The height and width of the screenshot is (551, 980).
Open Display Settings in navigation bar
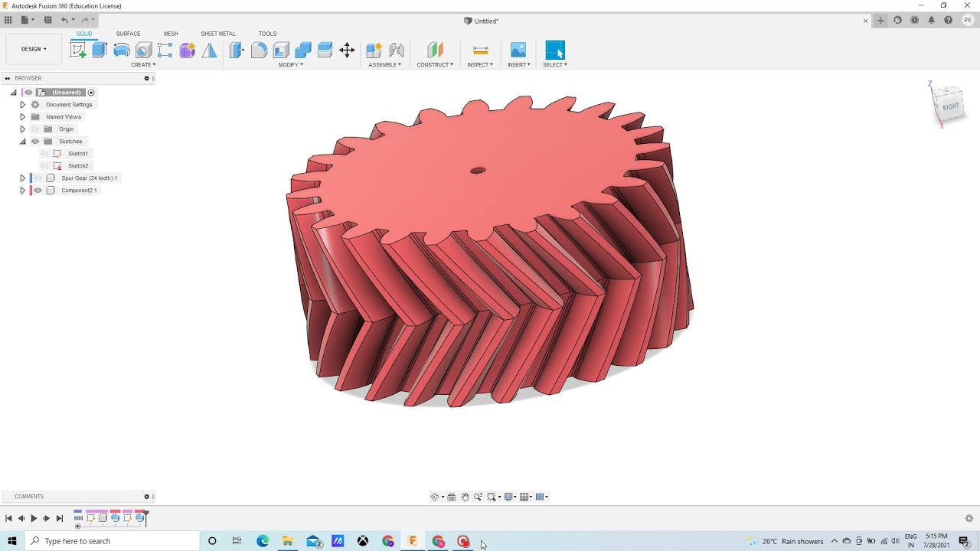coord(508,497)
